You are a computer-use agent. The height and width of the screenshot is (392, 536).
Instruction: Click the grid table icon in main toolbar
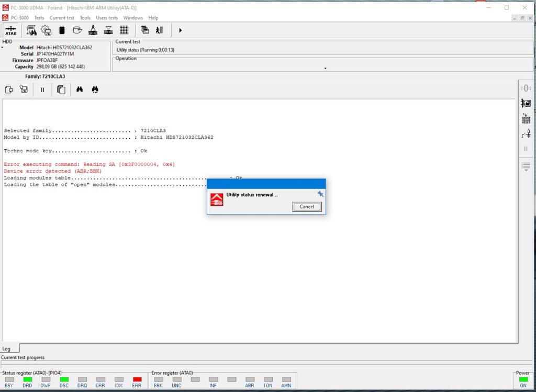pos(124,30)
